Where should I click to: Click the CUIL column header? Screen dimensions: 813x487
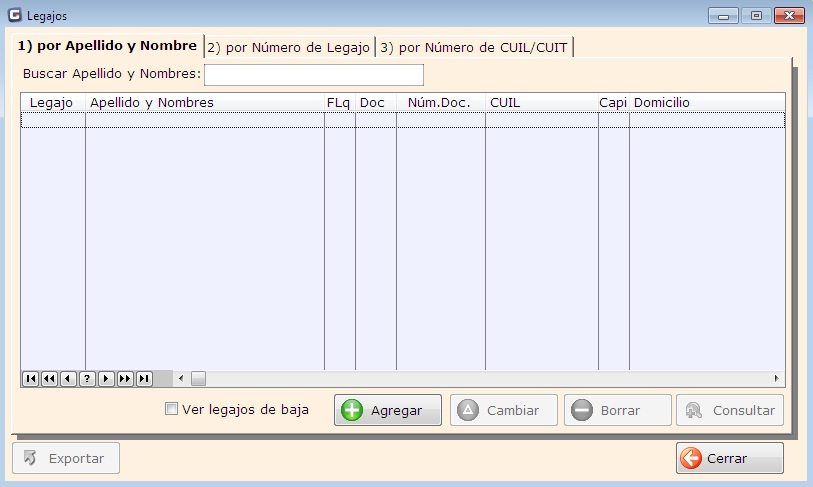tap(542, 103)
